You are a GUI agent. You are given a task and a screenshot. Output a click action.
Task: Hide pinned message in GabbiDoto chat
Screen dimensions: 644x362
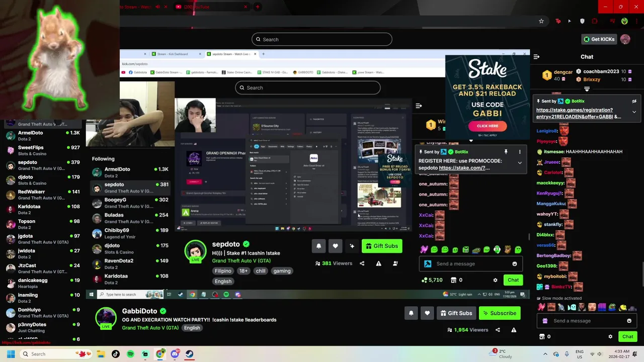[x=634, y=101]
